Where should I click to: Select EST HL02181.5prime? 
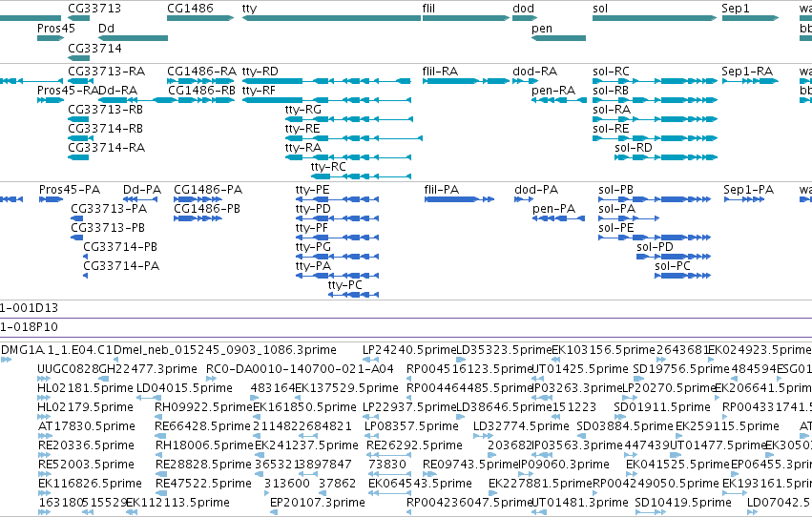point(86,388)
